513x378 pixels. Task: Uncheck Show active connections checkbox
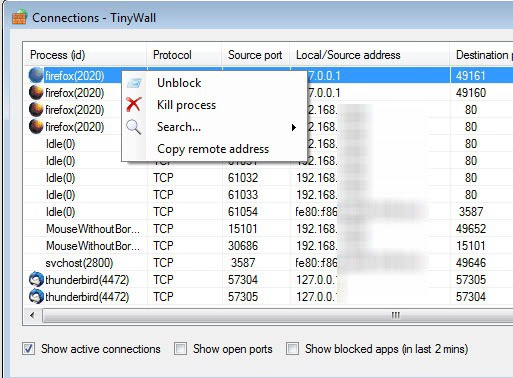29,349
